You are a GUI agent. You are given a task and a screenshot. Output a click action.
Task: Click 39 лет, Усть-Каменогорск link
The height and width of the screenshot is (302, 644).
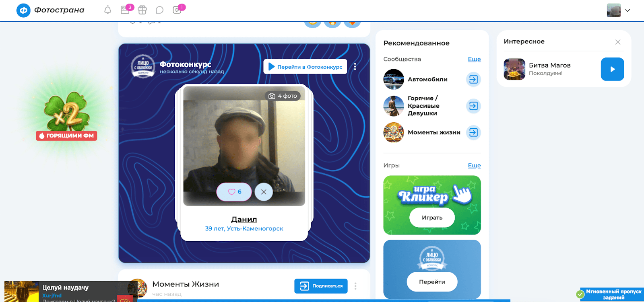pyautogui.click(x=244, y=228)
